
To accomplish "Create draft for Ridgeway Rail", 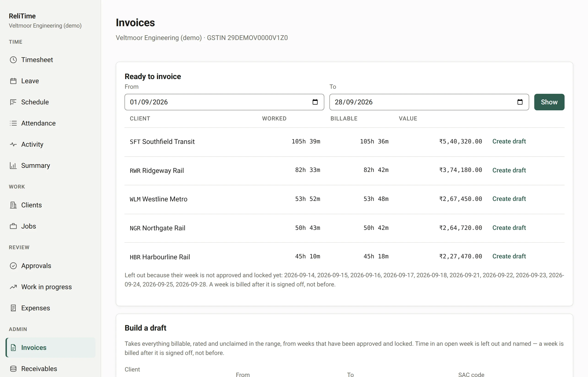I will [509, 170].
